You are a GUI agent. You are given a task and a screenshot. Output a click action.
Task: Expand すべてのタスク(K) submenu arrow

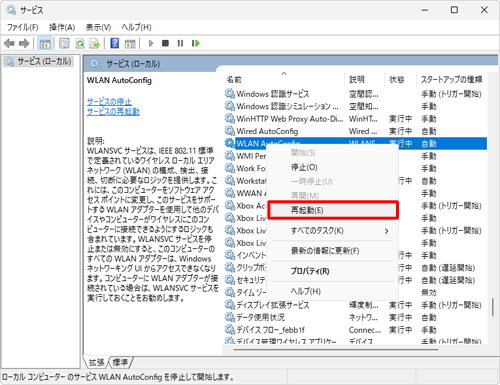click(x=386, y=231)
